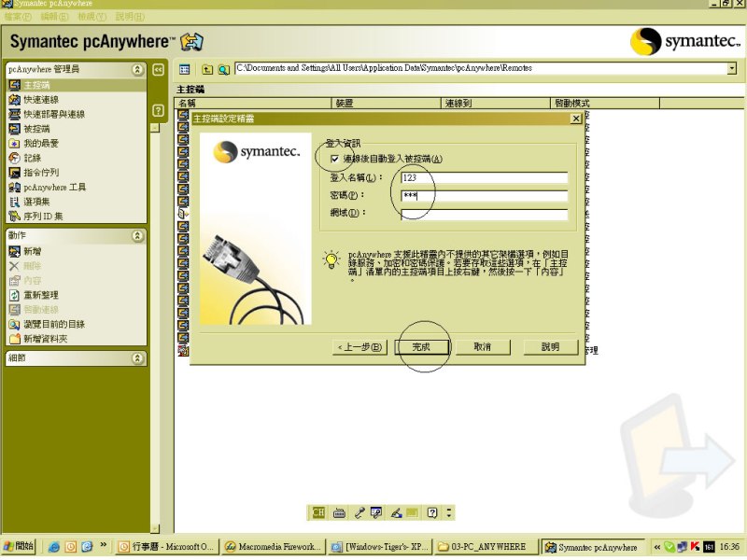Image resolution: width=747 pixels, height=560 pixels.
Task: Open the Remotes path dropdown
Action: point(732,68)
